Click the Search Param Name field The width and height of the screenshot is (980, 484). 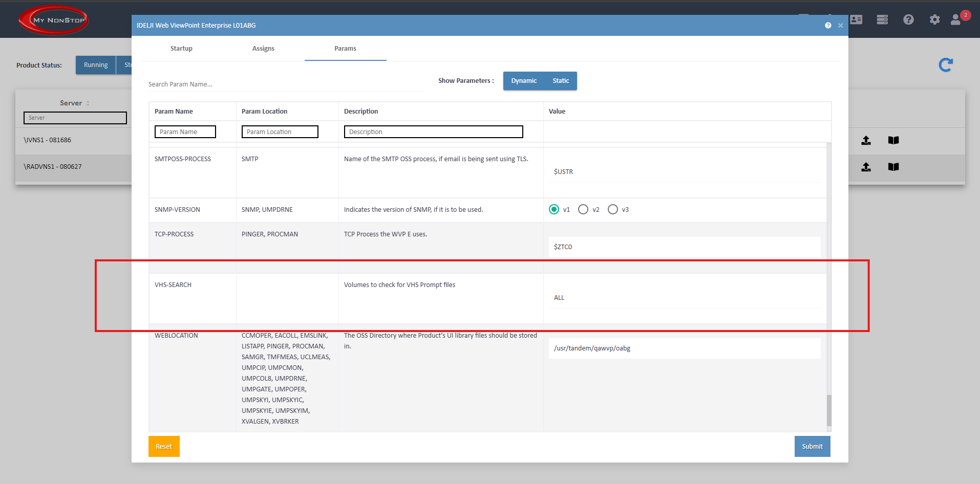[286, 84]
